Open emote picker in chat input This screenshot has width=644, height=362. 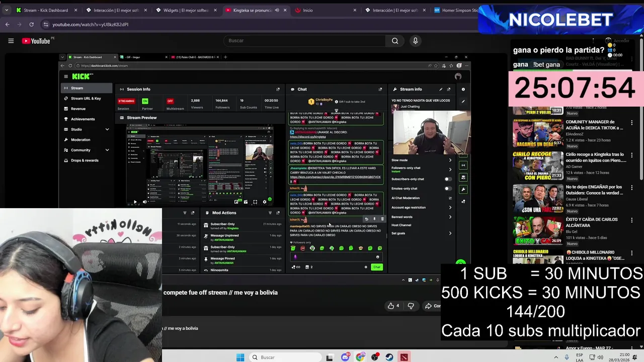coord(377,257)
